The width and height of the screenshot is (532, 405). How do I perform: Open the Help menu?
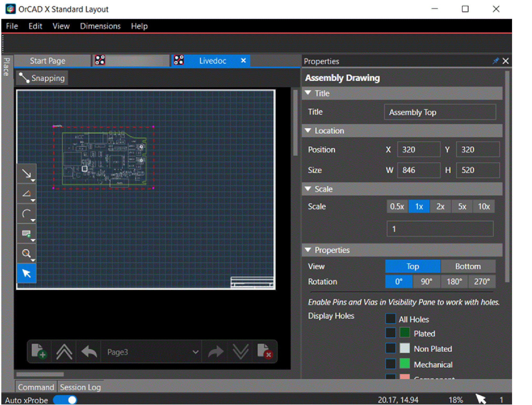coord(139,26)
